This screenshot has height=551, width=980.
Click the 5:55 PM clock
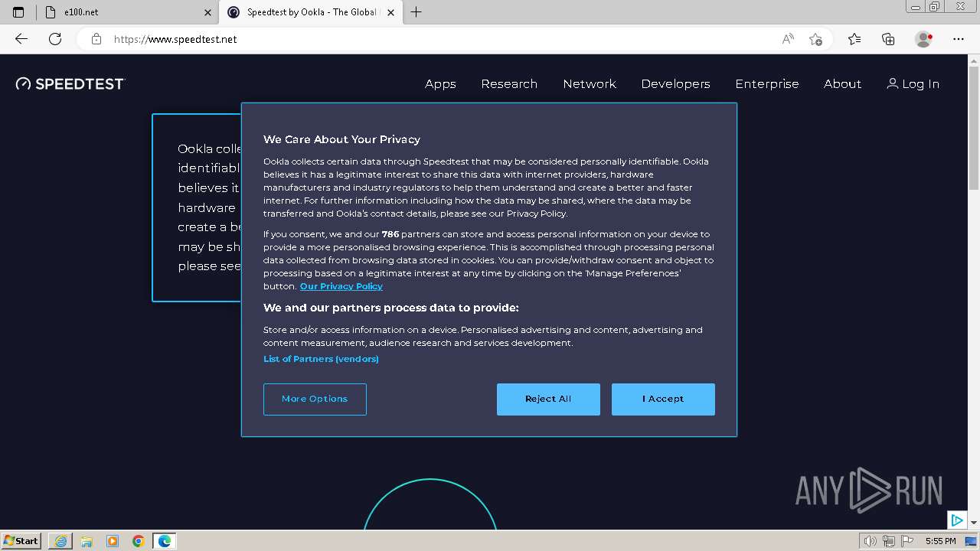click(x=940, y=541)
